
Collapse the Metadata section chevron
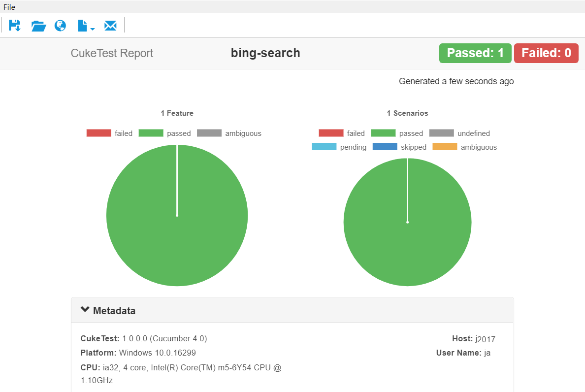85,310
